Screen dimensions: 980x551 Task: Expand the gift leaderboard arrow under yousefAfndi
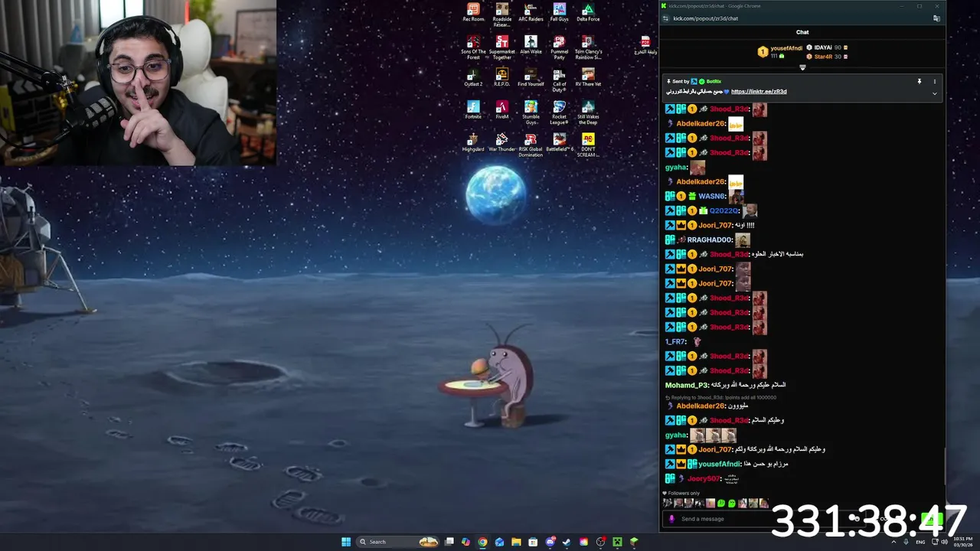coord(802,67)
